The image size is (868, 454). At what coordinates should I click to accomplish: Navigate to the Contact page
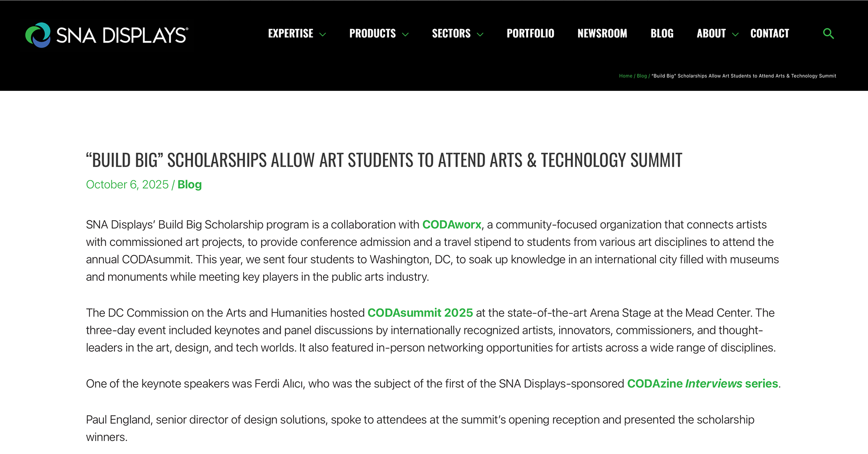tap(769, 33)
